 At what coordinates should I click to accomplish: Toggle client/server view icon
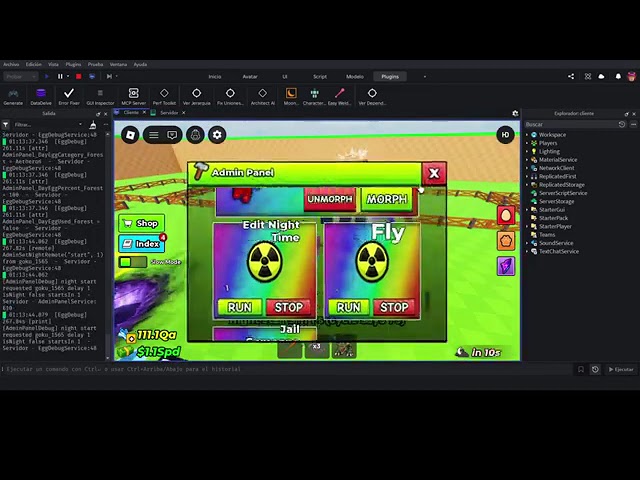coord(92,76)
